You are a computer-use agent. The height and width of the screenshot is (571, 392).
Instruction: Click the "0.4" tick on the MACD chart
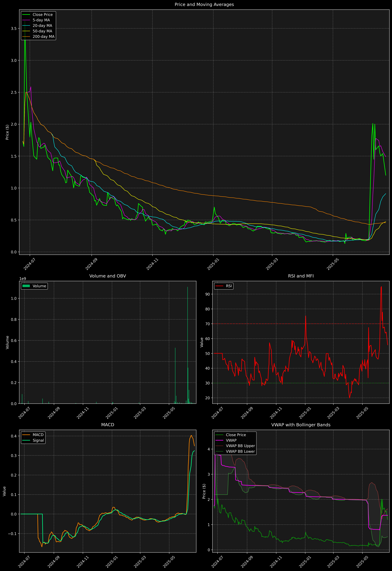click(14, 436)
